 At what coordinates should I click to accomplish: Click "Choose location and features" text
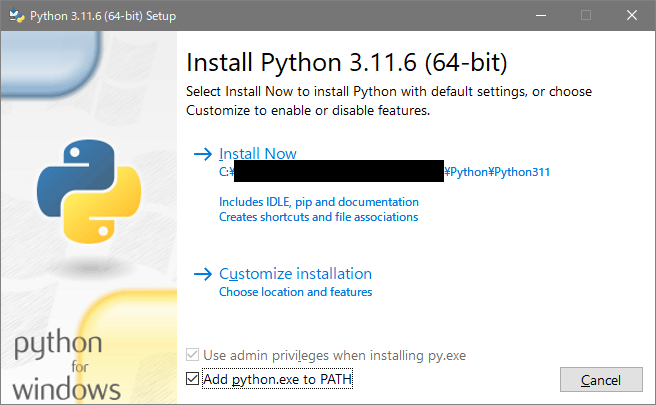point(295,292)
